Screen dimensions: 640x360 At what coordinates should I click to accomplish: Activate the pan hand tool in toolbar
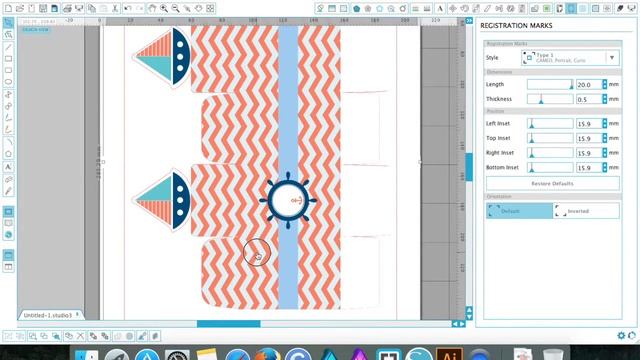click(152, 8)
